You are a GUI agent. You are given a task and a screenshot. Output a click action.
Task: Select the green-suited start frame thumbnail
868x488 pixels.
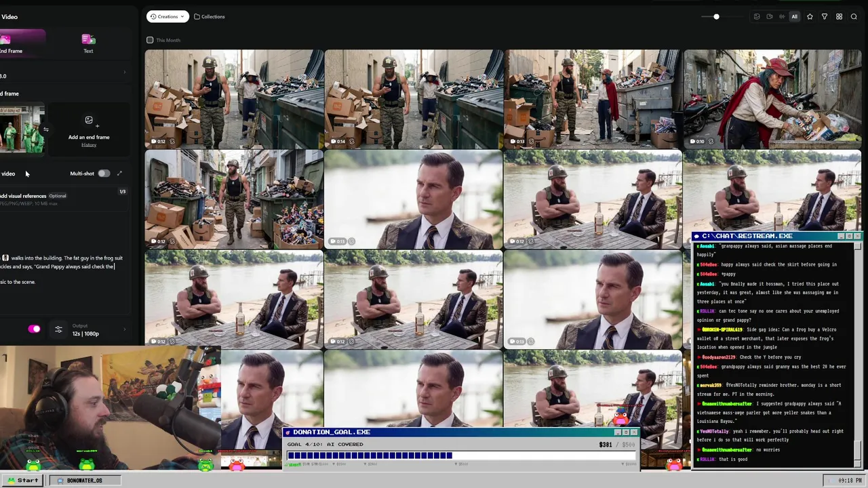(22, 129)
